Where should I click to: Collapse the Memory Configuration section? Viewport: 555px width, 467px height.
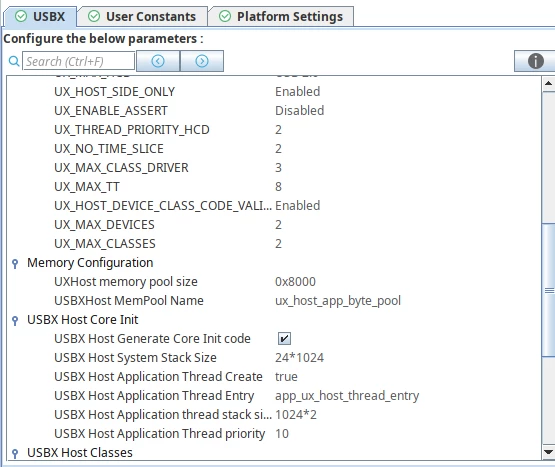15,263
